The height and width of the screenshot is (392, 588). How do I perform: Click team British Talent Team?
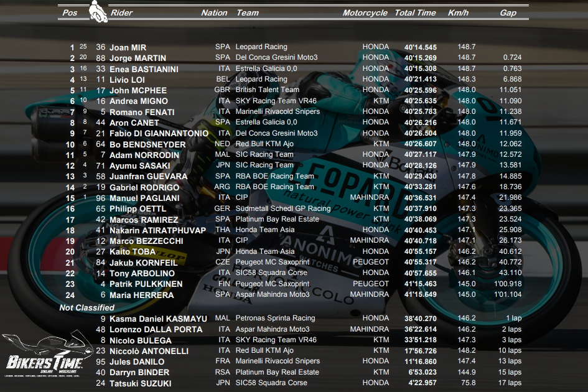click(268, 90)
